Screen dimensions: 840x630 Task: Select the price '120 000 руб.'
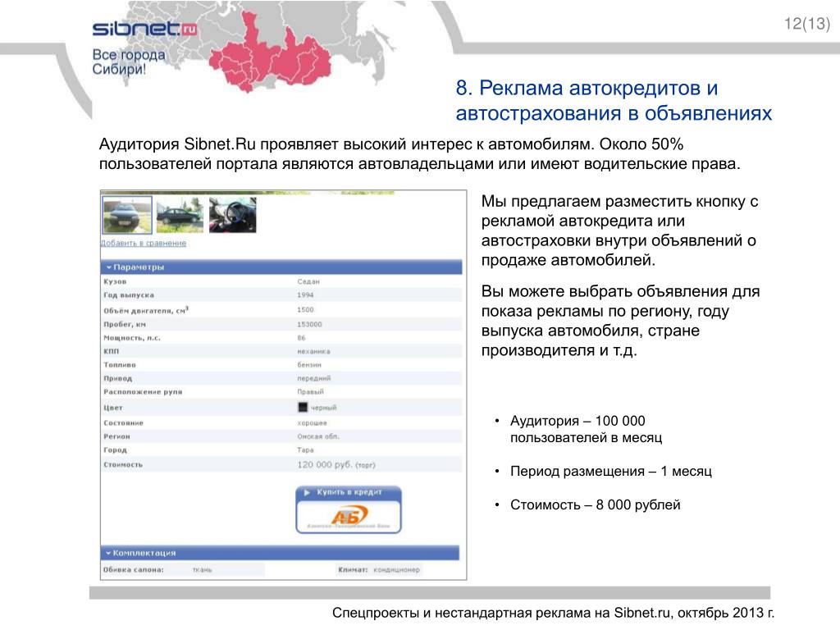[325, 464]
